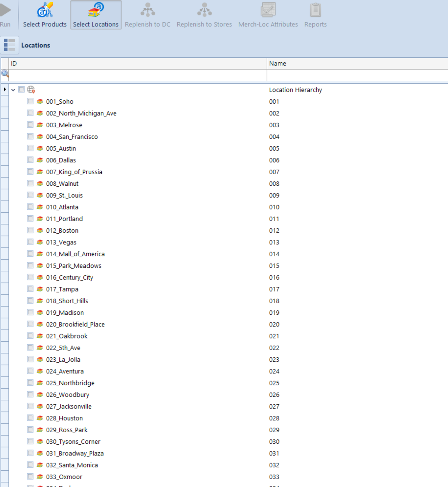Click the filter row search magnifier icon

5,74
